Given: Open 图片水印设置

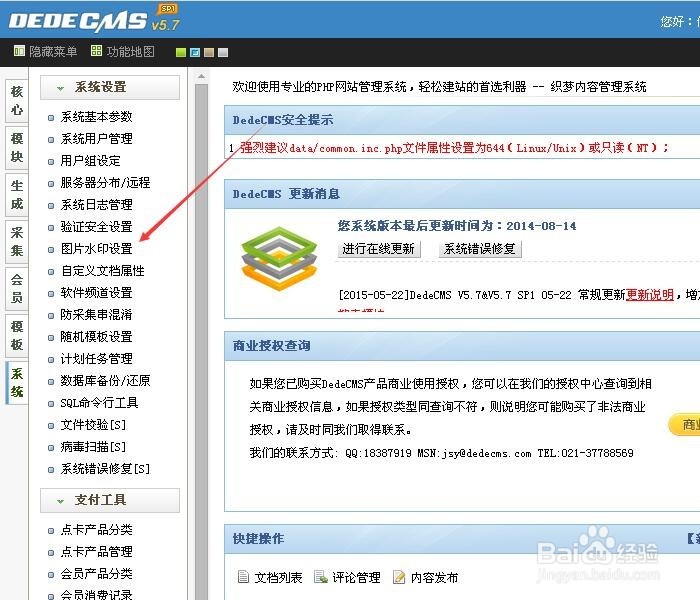Looking at the screenshot, I should 96,249.
